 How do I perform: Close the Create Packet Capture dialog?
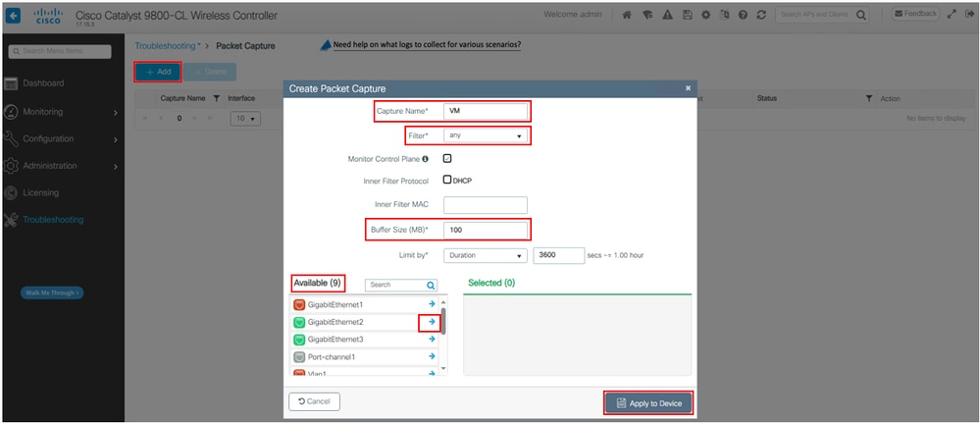(x=688, y=89)
